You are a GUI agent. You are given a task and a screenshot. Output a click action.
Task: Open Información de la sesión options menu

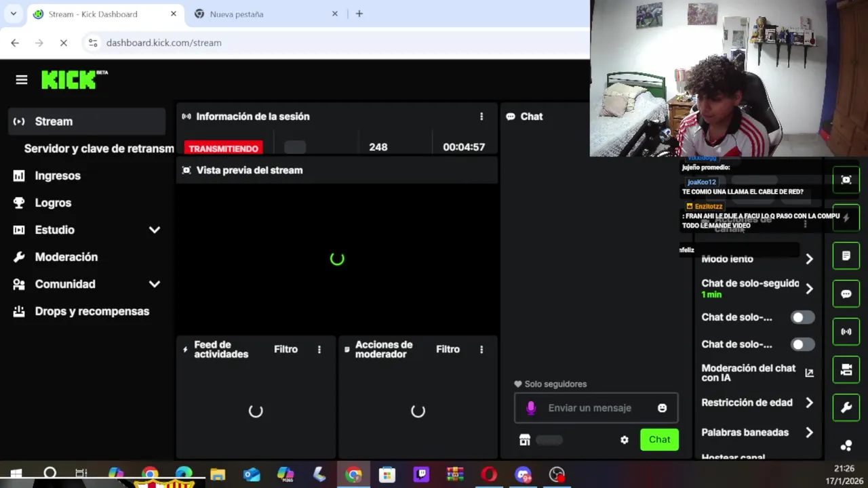[x=481, y=117]
